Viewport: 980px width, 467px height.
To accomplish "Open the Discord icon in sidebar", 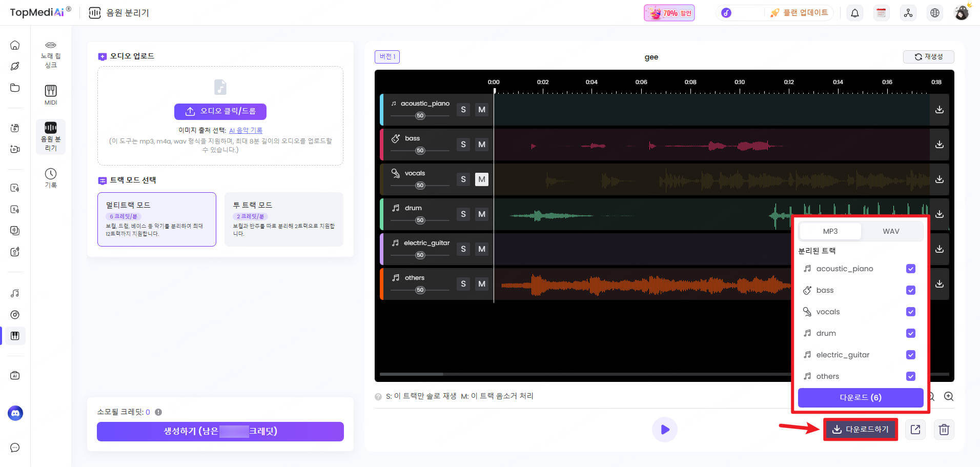I will click(x=15, y=413).
